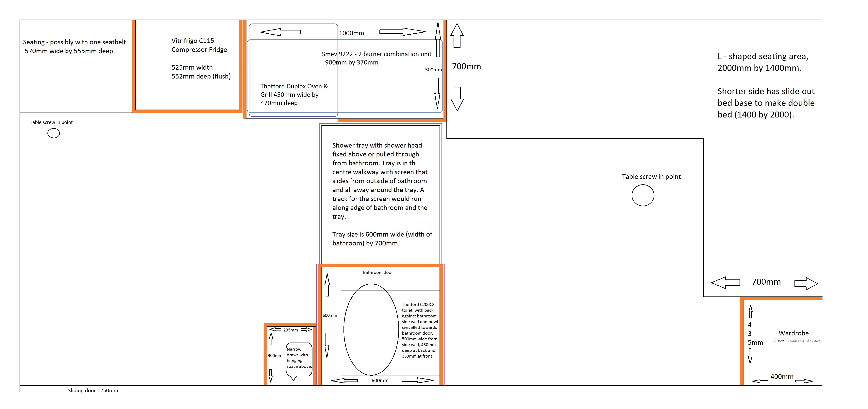Click the '600mm' width label below the toilet
This screenshot has width=868, height=409.
[380, 380]
